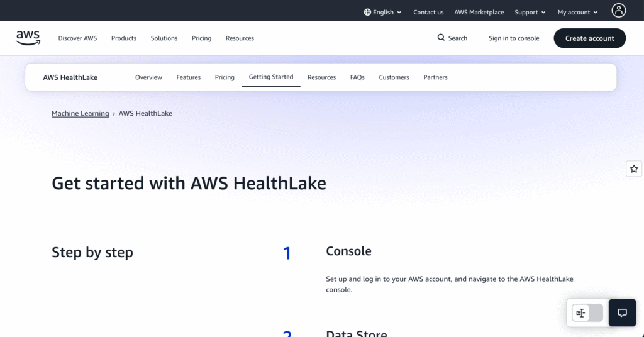Expand the Support dropdown
This screenshot has height=337, width=644.
point(530,13)
